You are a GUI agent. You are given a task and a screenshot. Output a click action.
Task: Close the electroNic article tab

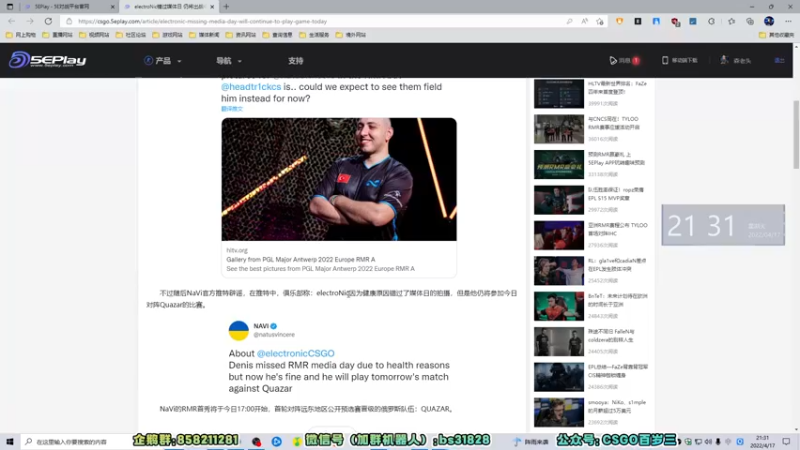[212, 7]
